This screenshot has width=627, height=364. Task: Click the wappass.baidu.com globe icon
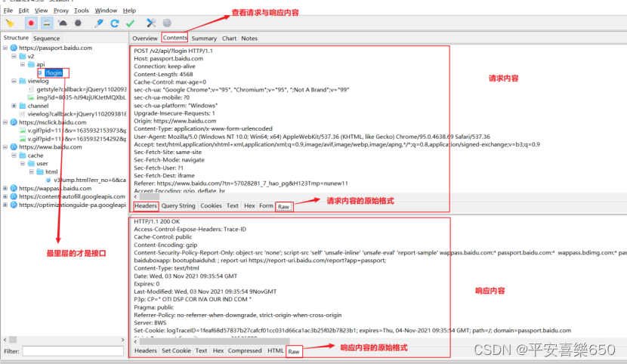(14, 188)
